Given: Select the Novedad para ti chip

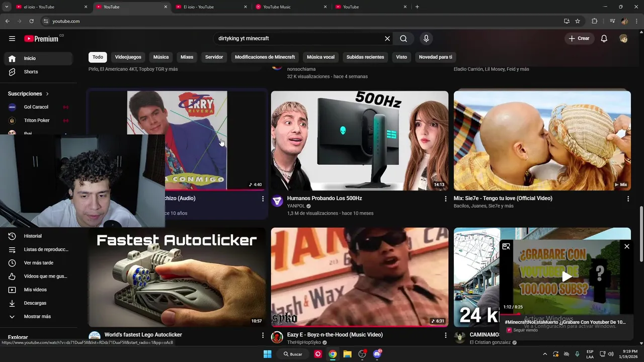Looking at the screenshot, I should pos(436,57).
